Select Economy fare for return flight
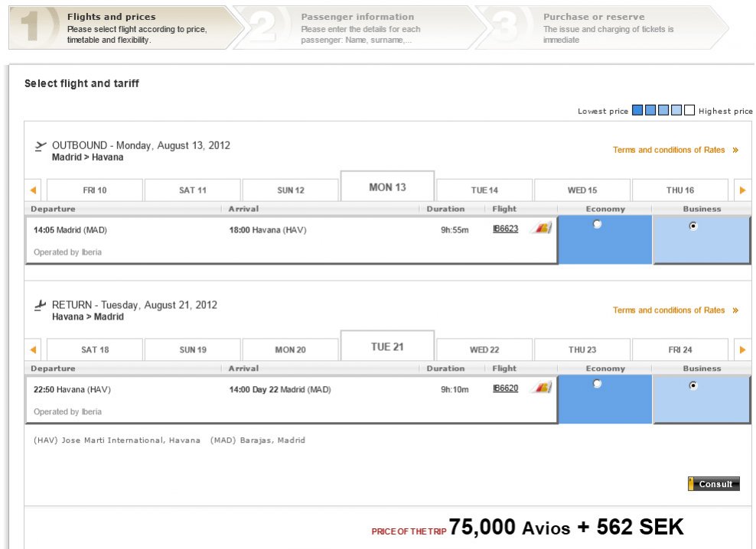Viewport: 756px width, 549px height. pyautogui.click(x=598, y=385)
